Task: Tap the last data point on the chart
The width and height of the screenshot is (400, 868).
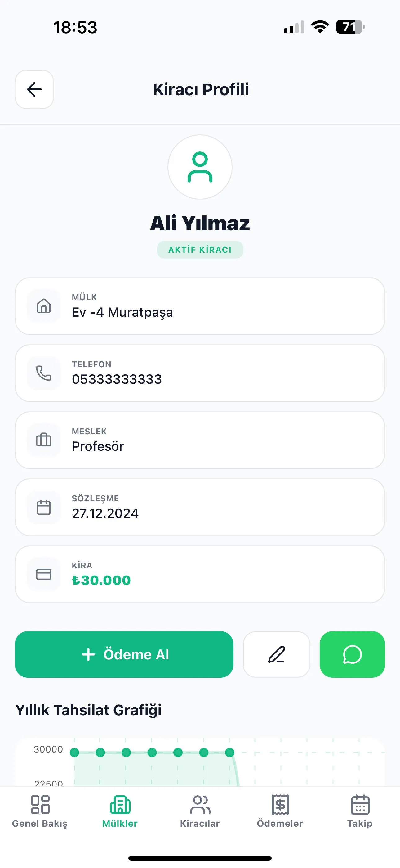Action: point(230,753)
